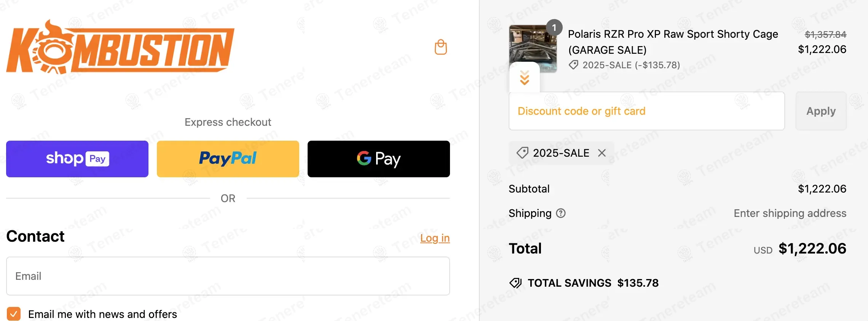Checkout with PayPal

[228, 159]
